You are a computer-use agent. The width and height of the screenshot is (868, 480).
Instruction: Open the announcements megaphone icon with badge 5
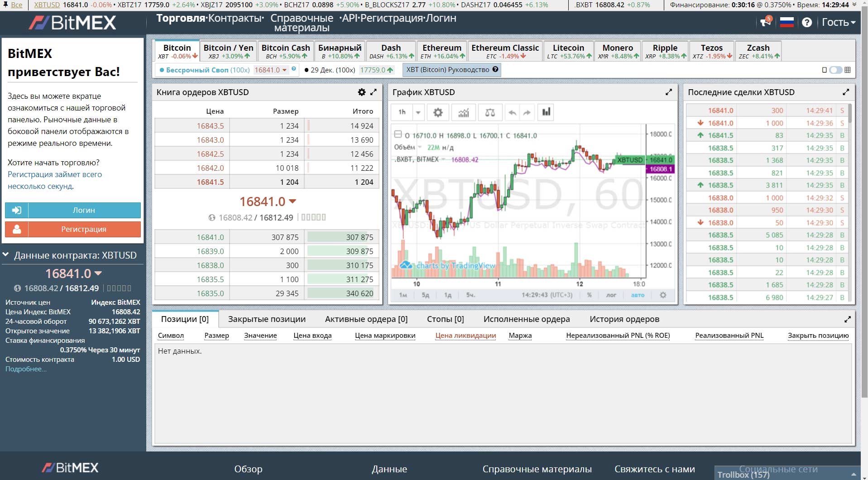click(x=766, y=21)
